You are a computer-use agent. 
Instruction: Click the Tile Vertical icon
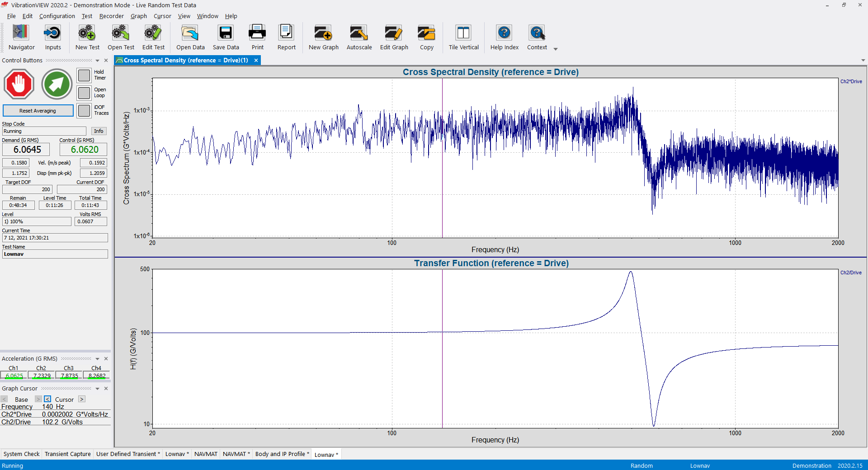coord(463,37)
